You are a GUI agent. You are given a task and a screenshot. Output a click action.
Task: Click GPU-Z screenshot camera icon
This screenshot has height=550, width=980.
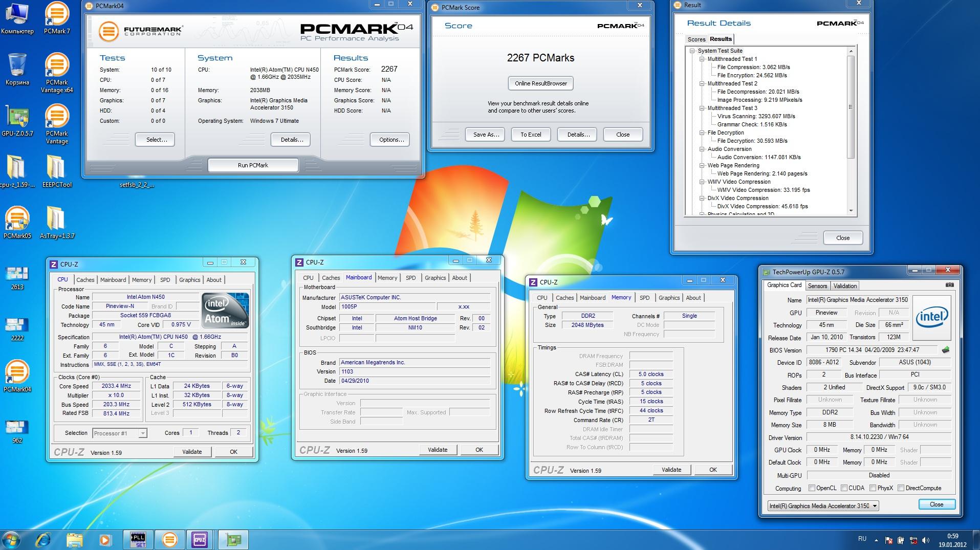[x=949, y=285]
